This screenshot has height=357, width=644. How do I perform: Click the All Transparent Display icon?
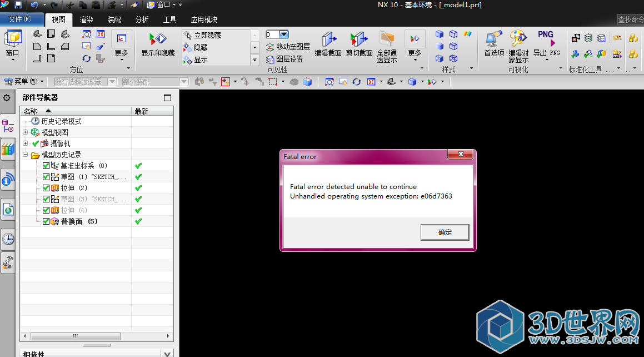click(x=387, y=47)
